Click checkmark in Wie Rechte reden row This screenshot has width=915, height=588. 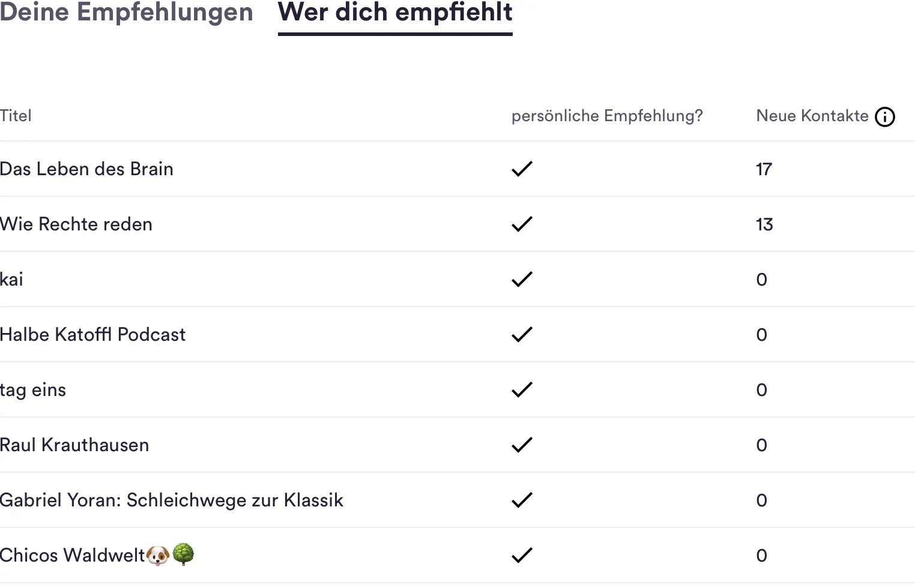click(522, 224)
